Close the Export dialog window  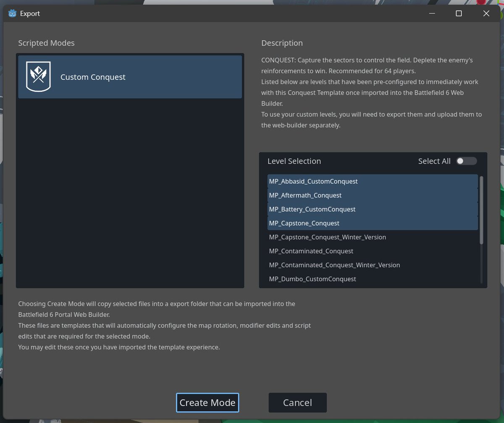point(486,13)
